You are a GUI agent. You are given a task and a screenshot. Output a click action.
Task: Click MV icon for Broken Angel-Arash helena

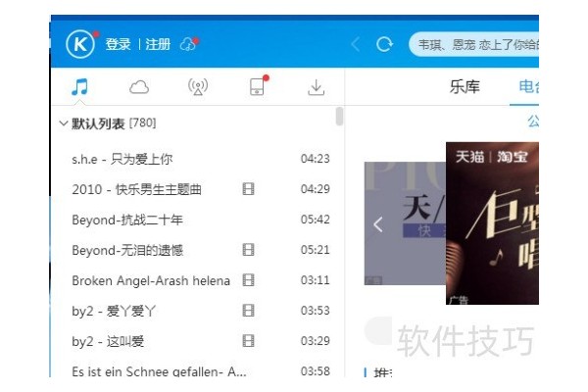click(x=248, y=280)
